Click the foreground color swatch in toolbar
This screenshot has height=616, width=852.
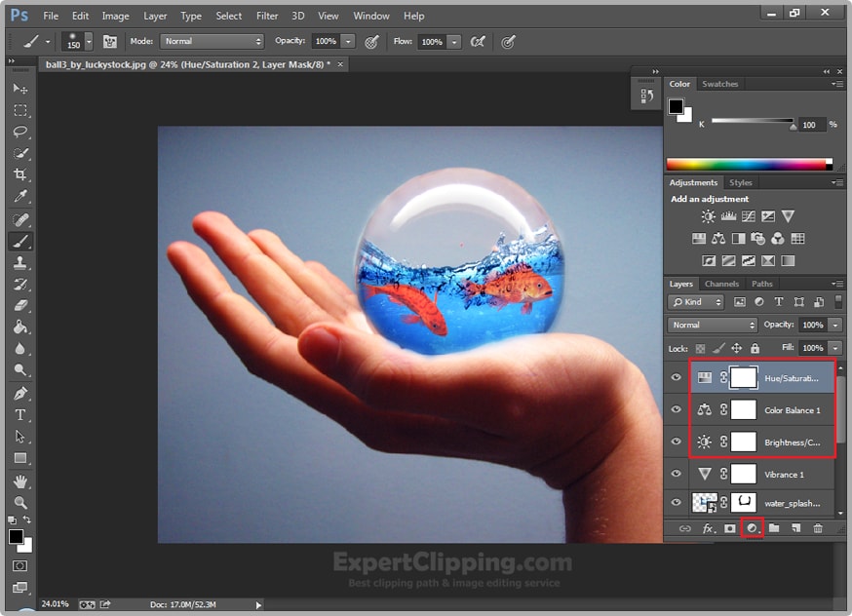click(x=17, y=537)
